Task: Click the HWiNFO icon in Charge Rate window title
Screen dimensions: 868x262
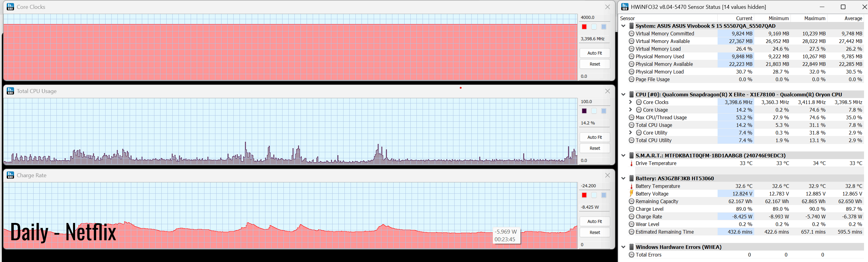Action: 10,175
